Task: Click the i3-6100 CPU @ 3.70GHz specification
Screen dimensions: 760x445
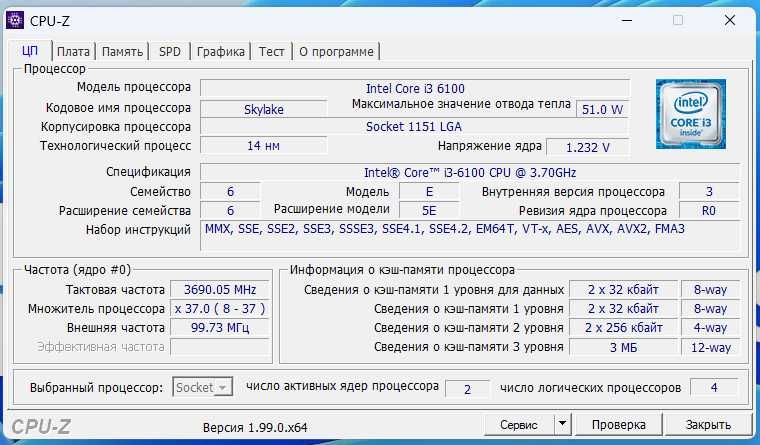Action: [470, 173]
